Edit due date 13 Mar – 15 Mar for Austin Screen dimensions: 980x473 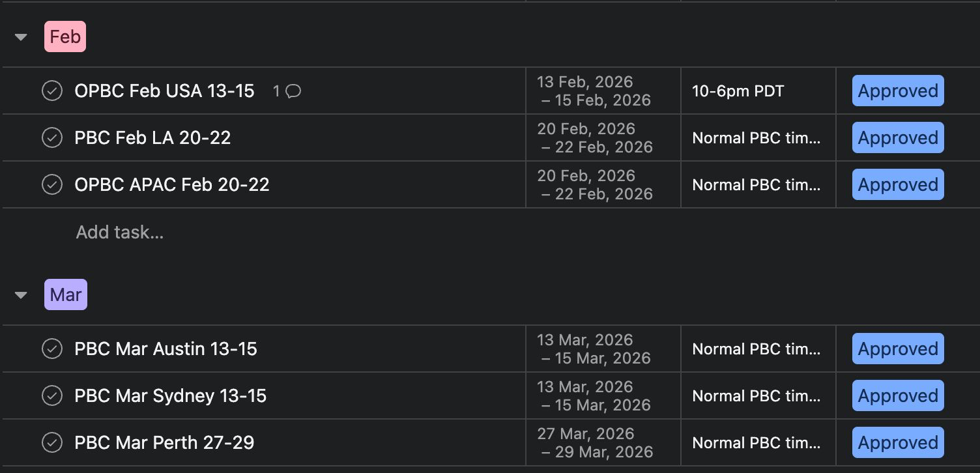594,349
